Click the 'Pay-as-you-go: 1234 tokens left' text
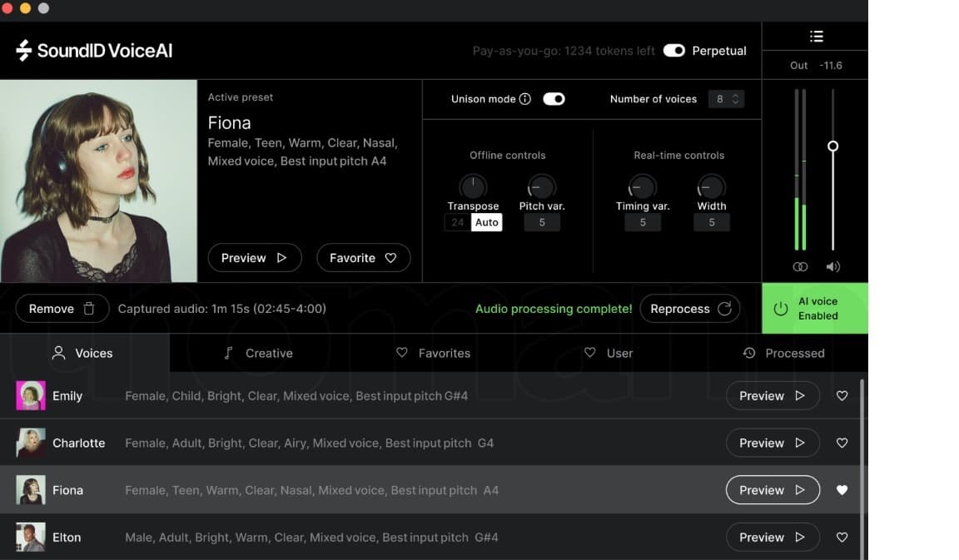This screenshot has height=560, width=959. click(x=564, y=51)
